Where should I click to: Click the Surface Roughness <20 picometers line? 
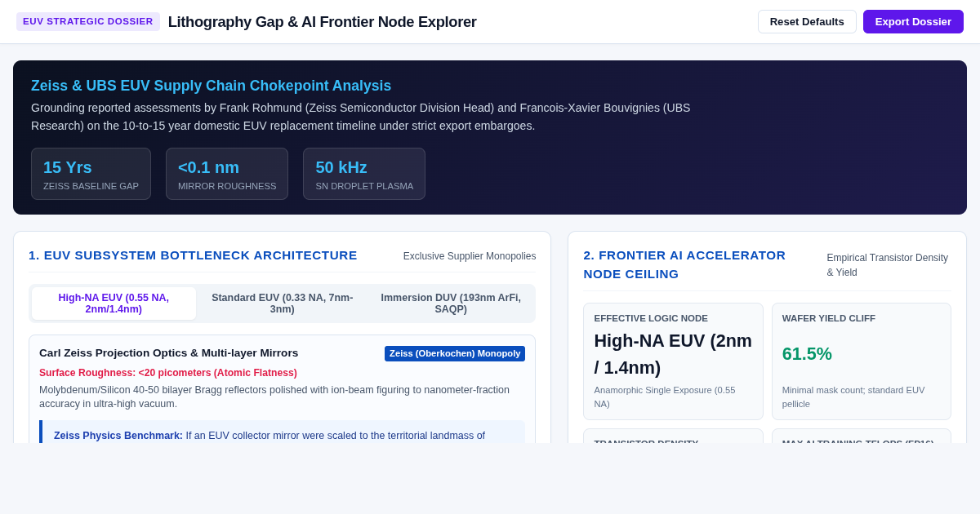coord(168,373)
